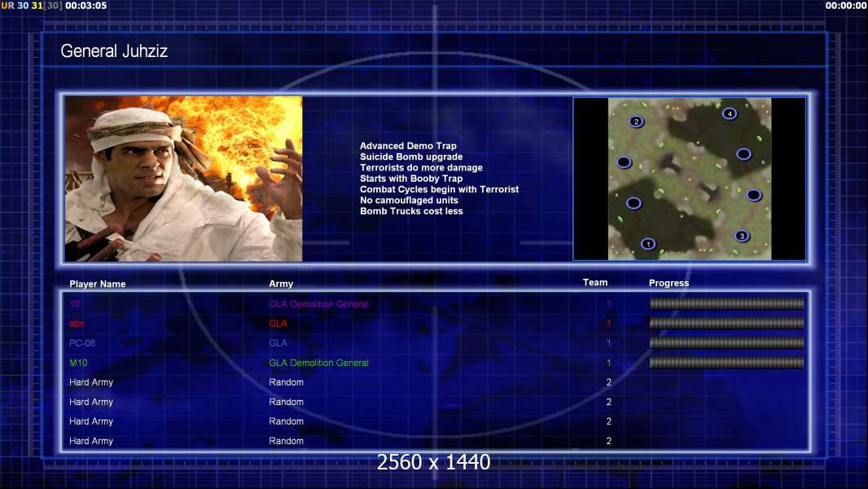Click red GLA army entry for abn

(278, 324)
